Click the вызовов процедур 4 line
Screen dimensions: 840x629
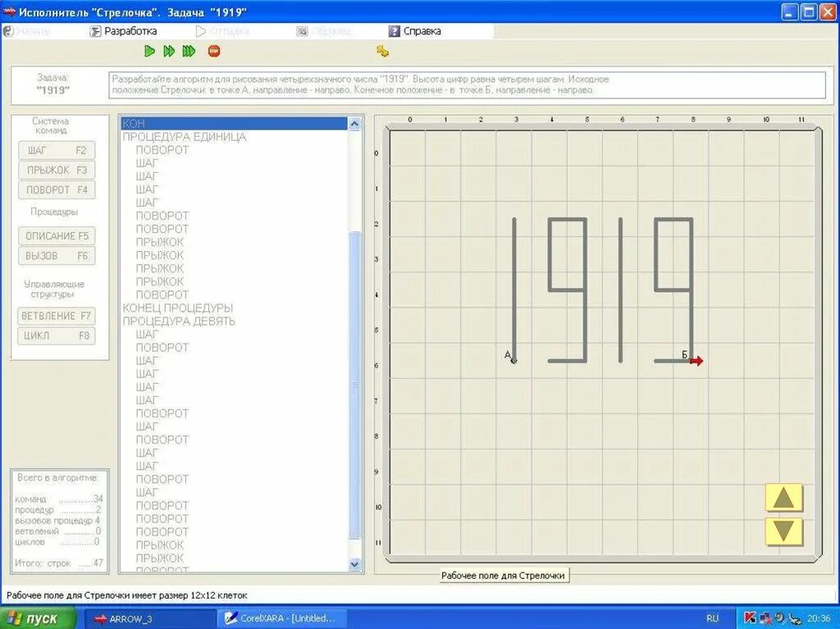(x=58, y=520)
